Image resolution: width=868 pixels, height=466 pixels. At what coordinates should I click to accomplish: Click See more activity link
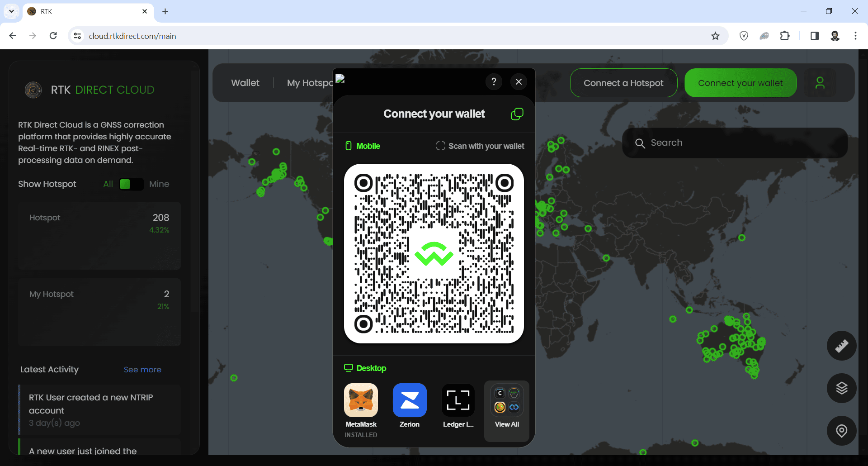pos(142,370)
